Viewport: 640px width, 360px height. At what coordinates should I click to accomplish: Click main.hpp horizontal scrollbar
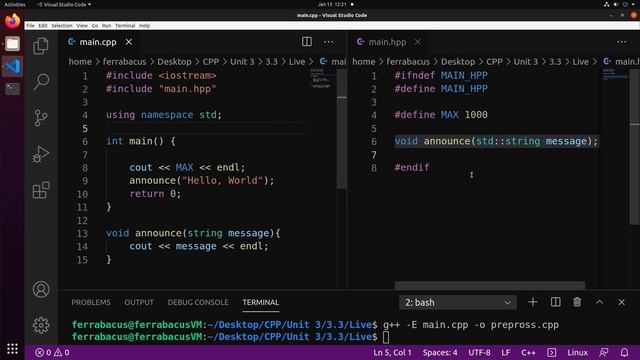tap(489, 285)
